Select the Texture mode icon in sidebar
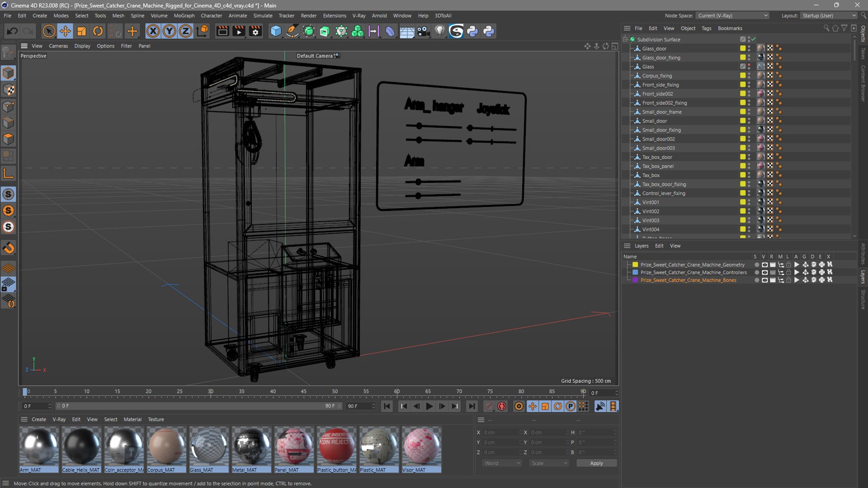This screenshot has width=868, height=488. 8,90
